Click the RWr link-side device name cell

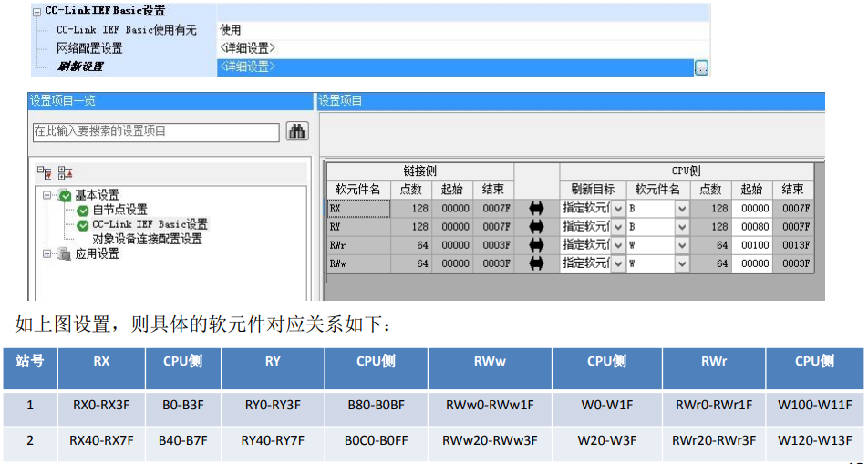coord(358,245)
